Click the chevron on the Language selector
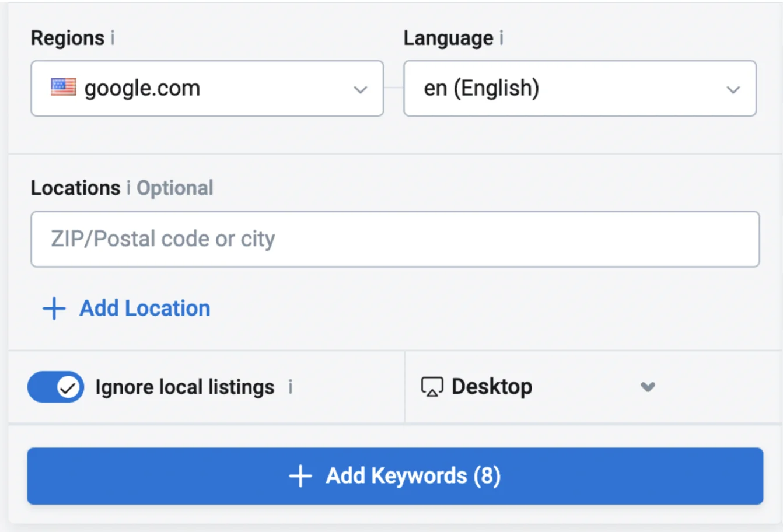This screenshot has height=532, width=783. point(733,89)
